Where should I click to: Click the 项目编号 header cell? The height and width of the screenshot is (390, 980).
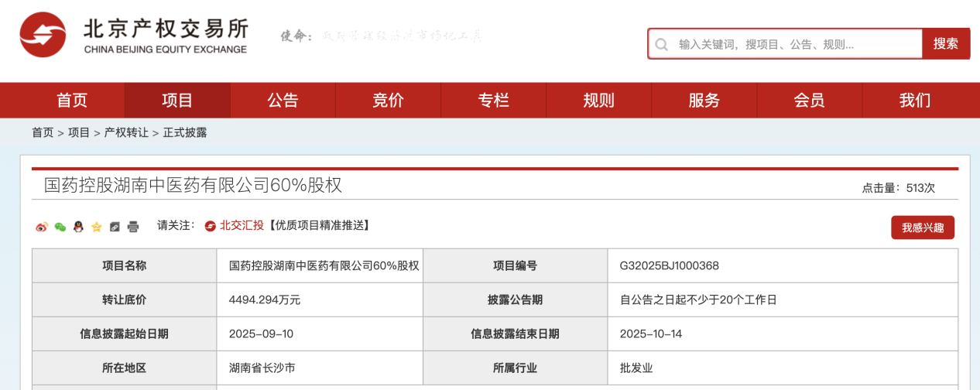click(516, 265)
